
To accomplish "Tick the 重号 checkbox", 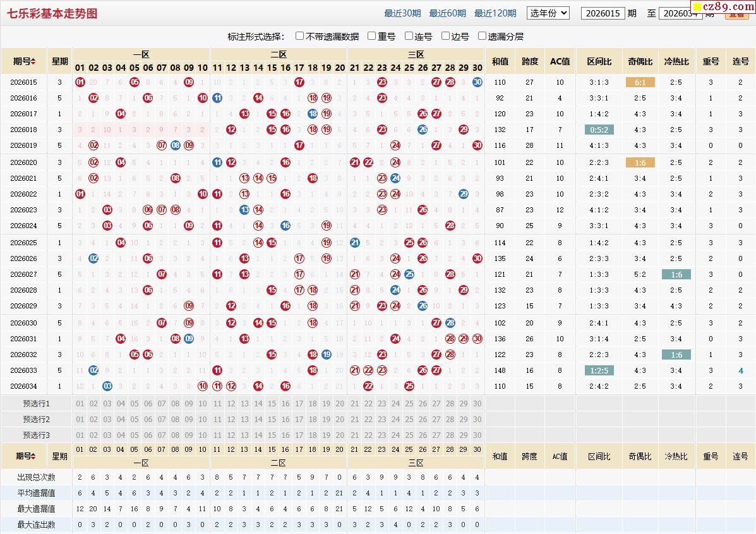I will (372, 36).
